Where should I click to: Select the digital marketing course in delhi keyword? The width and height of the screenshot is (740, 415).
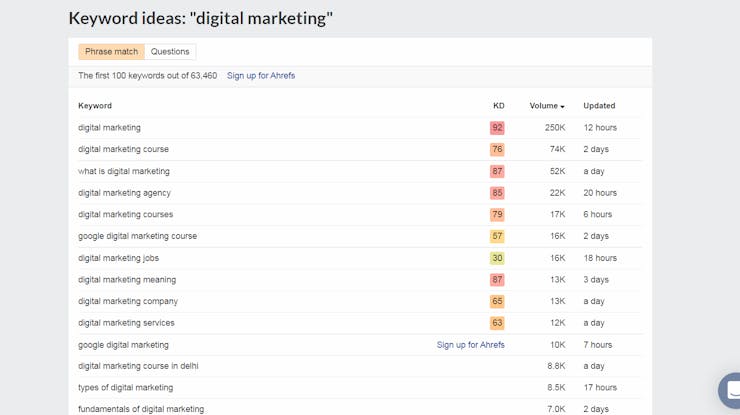(138, 366)
